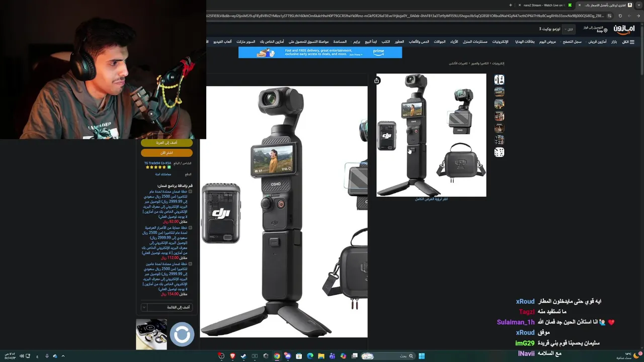Open the Prime free delivery banner

[320, 52]
